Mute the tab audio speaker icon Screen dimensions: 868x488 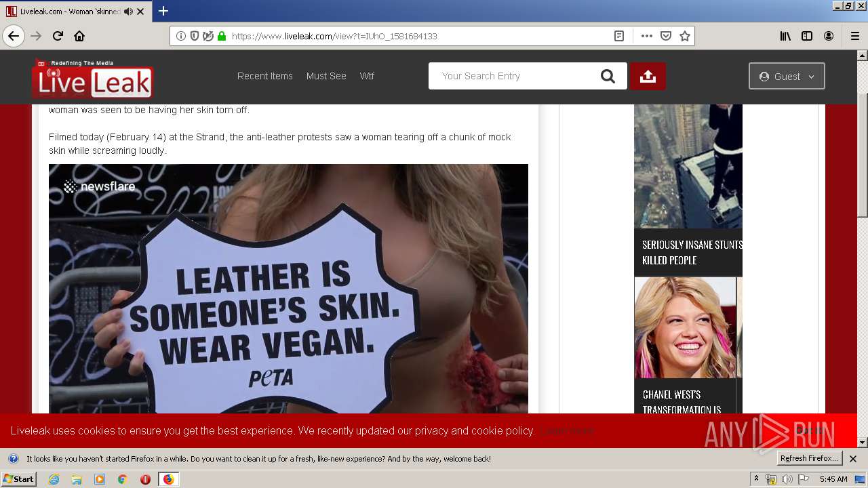point(128,12)
